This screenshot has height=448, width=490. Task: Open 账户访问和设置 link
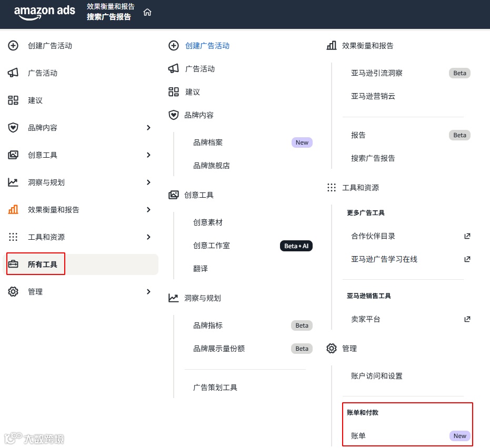(377, 376)
